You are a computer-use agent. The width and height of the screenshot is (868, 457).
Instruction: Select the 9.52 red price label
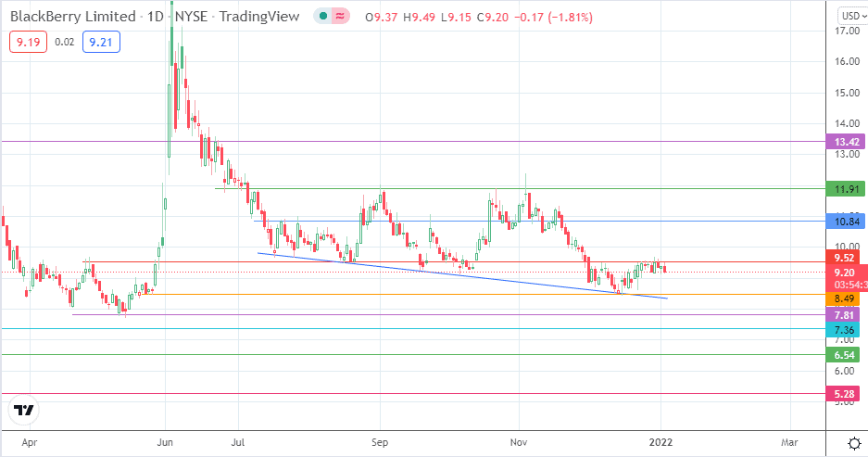845,258
